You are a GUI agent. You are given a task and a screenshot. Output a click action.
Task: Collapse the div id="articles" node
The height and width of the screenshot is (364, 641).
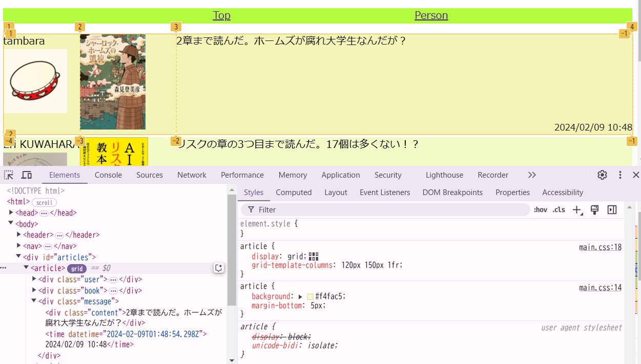(19, 257)
